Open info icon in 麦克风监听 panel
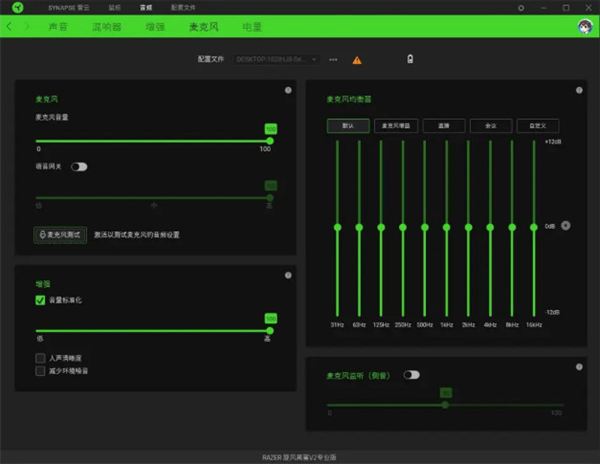 point(577,366)
